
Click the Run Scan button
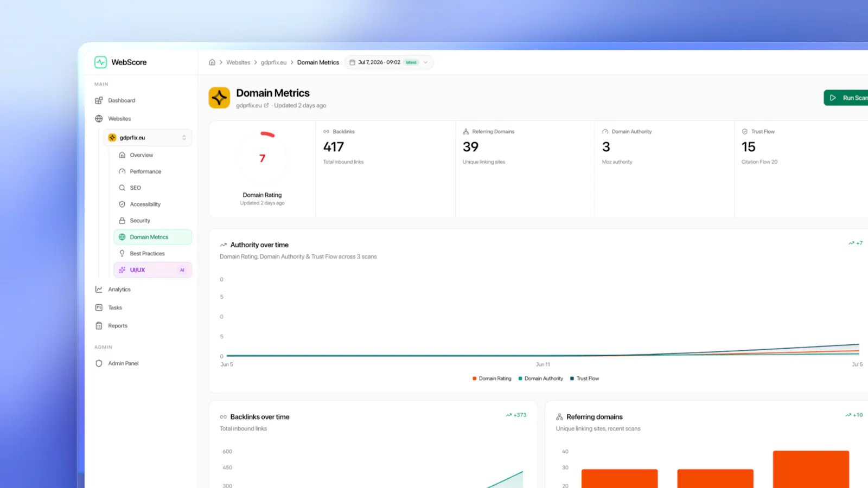pos(846,98)
